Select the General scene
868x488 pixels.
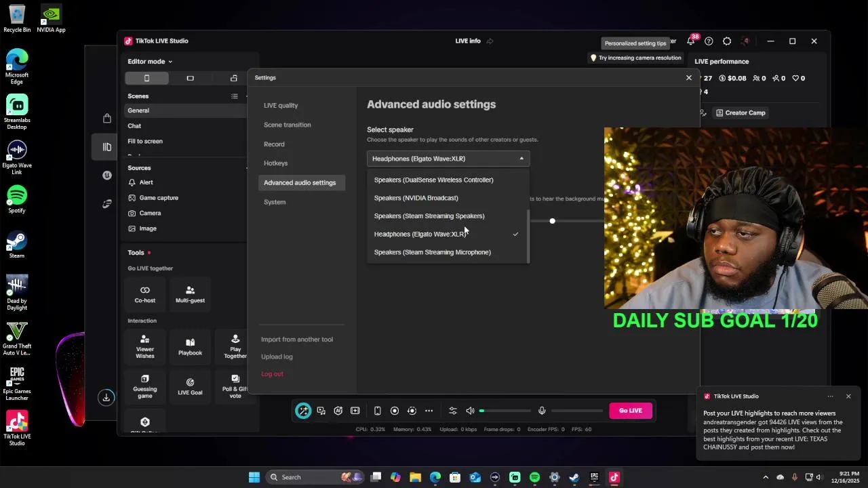tap(185, 110)
